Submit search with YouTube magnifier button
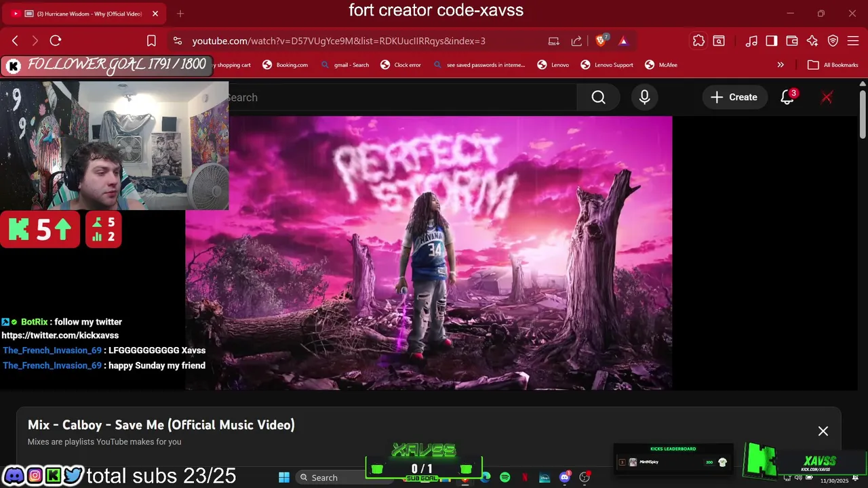The height and width of the screenshot is (488, 868). pos(598,98)
